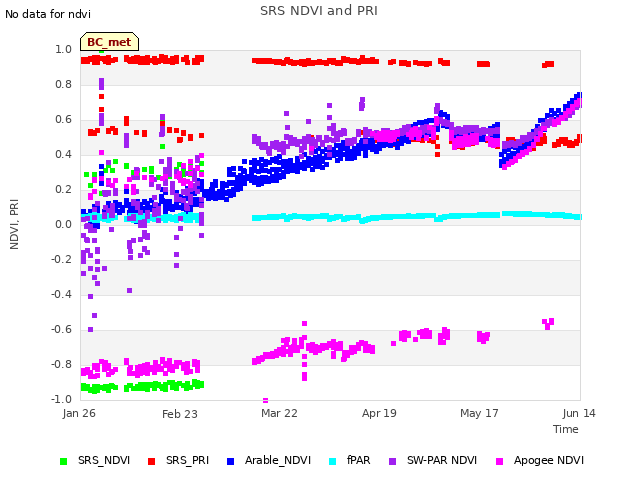
Task: Toggle the fPAR series label
Action: click(359, 460)
